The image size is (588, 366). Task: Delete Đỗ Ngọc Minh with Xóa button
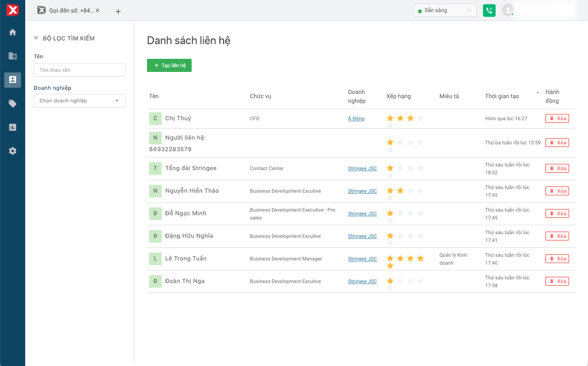[x=557, y=213]
